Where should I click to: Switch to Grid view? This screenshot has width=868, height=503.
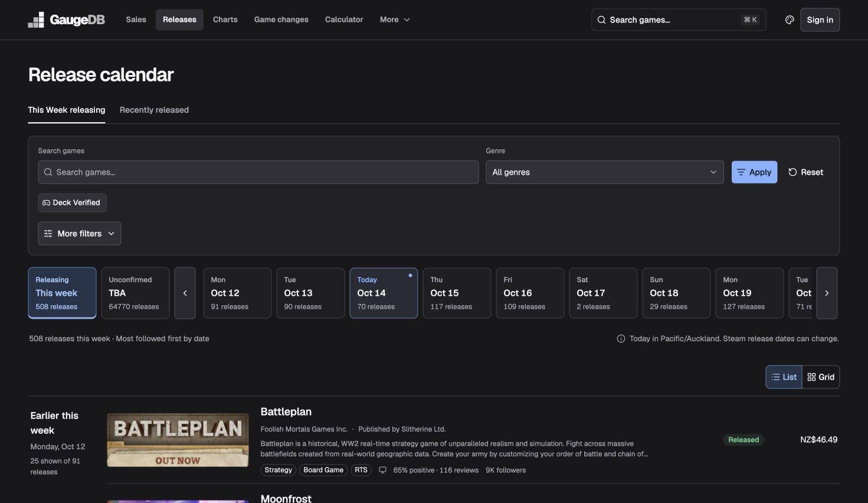click(x=821, y=377)
